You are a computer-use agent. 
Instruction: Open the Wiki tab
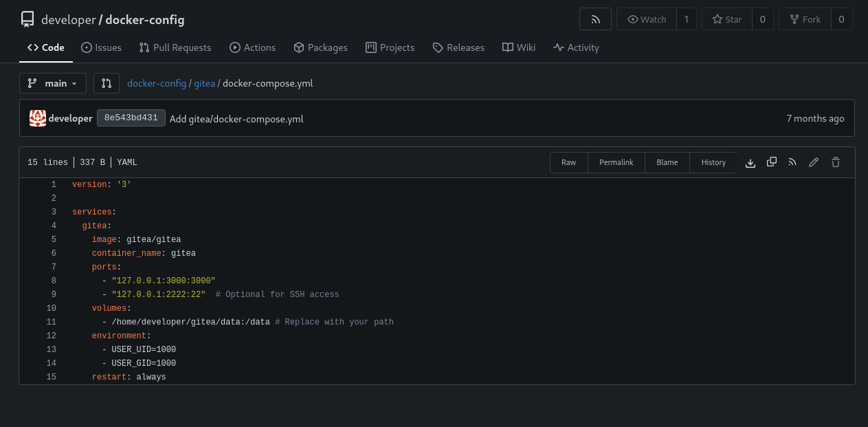coord(519,47)
